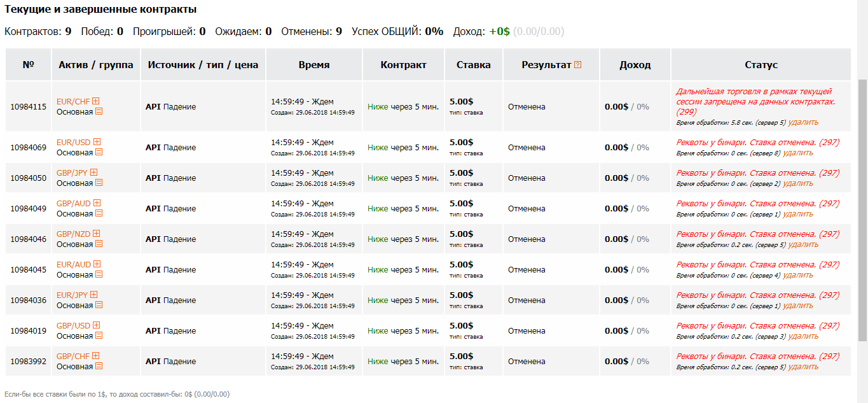
Task: Click the plus icon beside EUR/CHF
Action: [96, 101]
